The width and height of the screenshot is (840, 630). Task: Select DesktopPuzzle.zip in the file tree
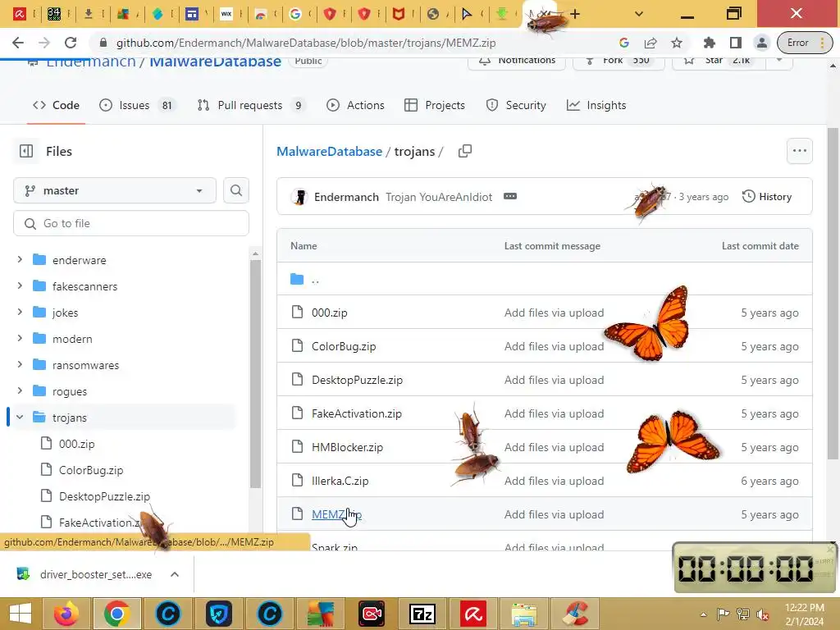point(104,496)
